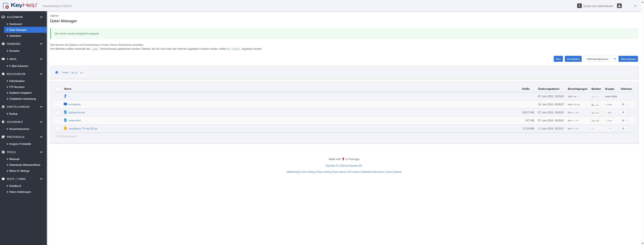
Task: Click the E-Mail envelope icon in sidebar
Action: [x=3, y=59]
